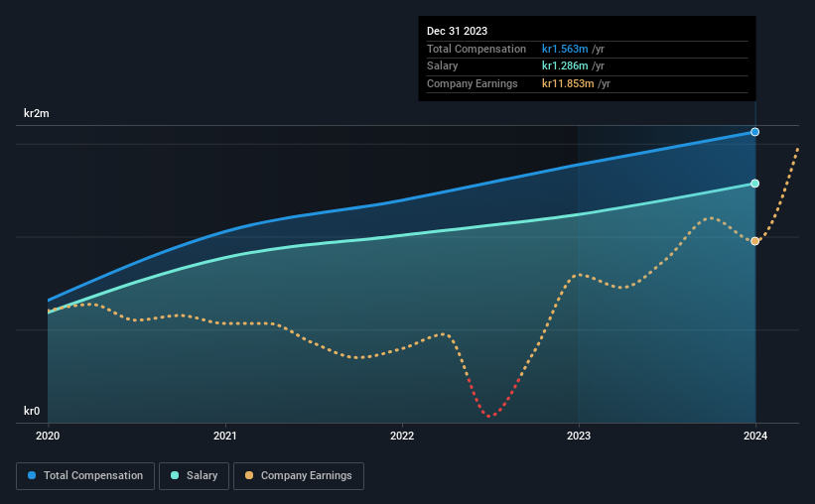815x504 pixels.
Task: Click the kr1.563m total compensation value
Action: point(565,49)
